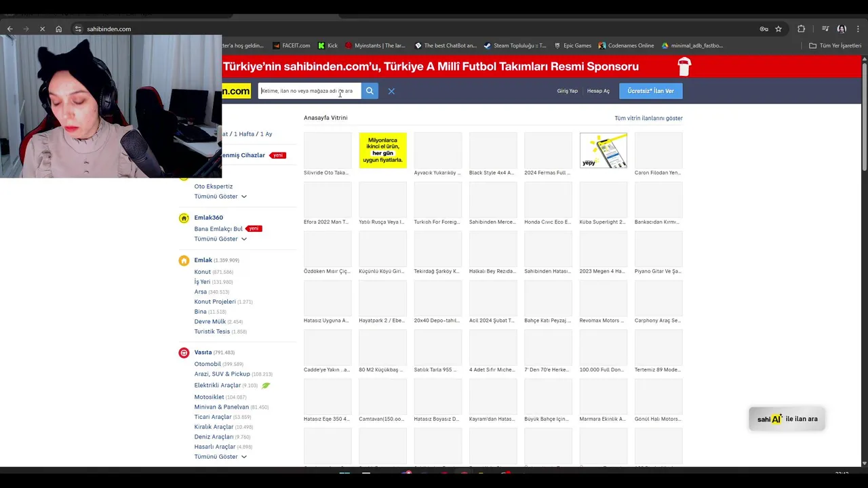Open Epic Games bookmark
The width and height of the screenshot is (868, 488).
[x=572, y=45]
